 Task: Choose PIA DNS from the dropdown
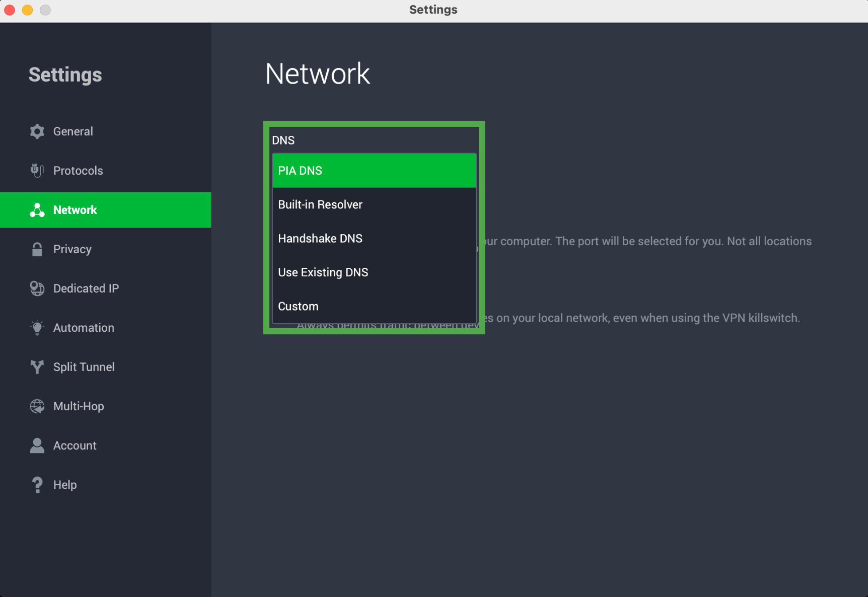(374, 171)
